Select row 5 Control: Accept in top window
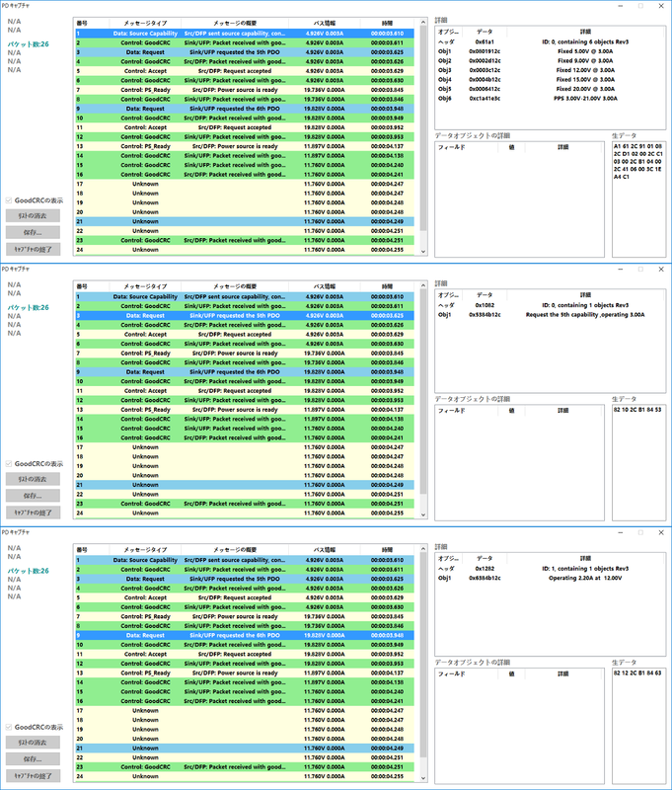The width and height of the screenshot is (672, 790). point(245,71)
